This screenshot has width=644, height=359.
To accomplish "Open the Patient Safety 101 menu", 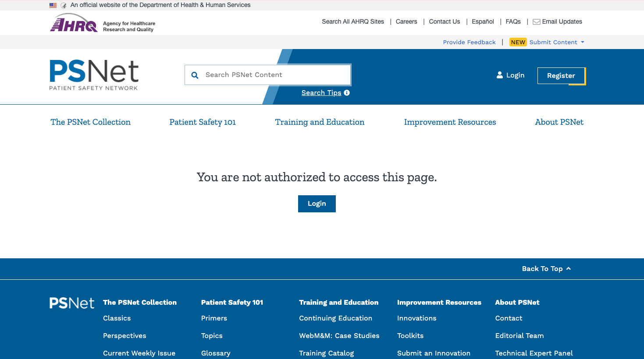I will 203,122.
